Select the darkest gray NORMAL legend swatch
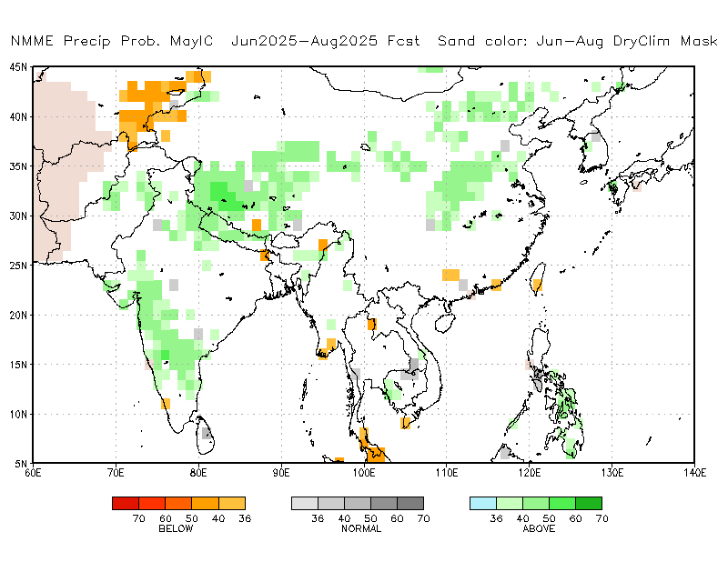Viewport: 728px width, 562px height. (x=410, y=504)
